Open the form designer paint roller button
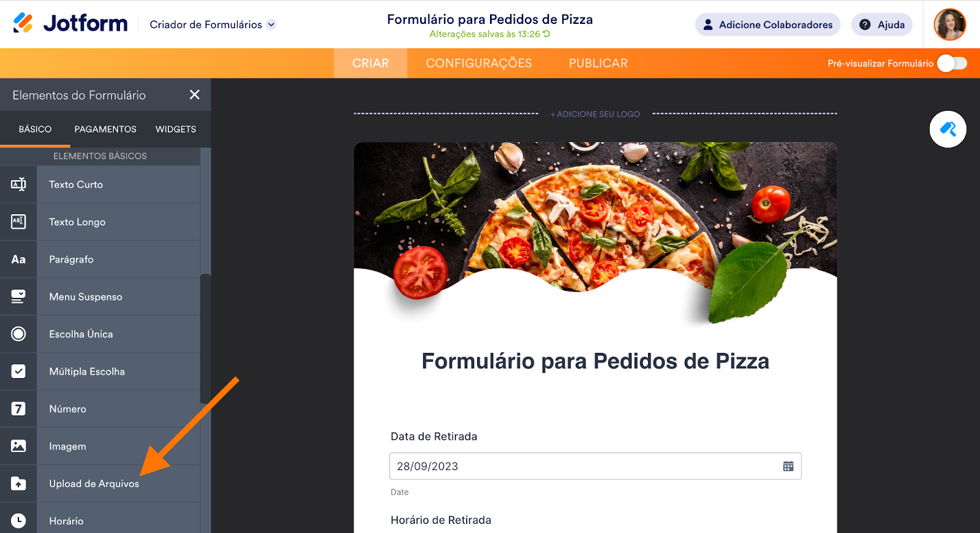This screenshot has height=533, width=980. [x=948, y=129]
